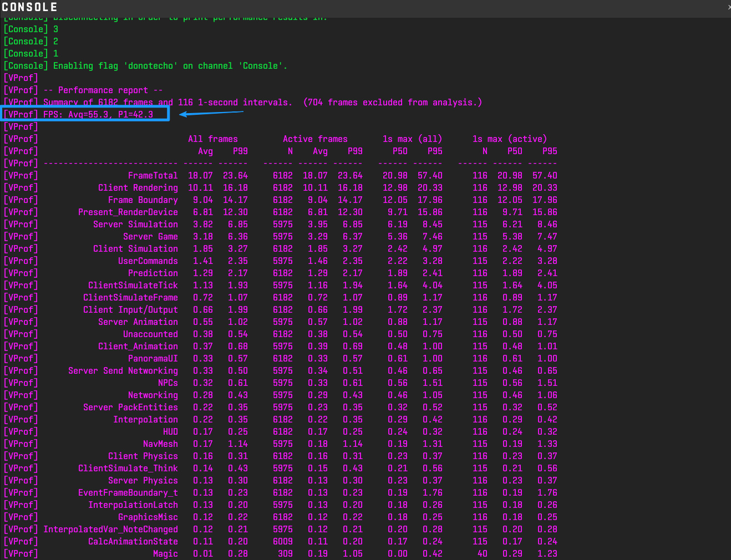731x560 pixels.
Task: Select the value '7.47' in Server Game row
Action: 547,237
